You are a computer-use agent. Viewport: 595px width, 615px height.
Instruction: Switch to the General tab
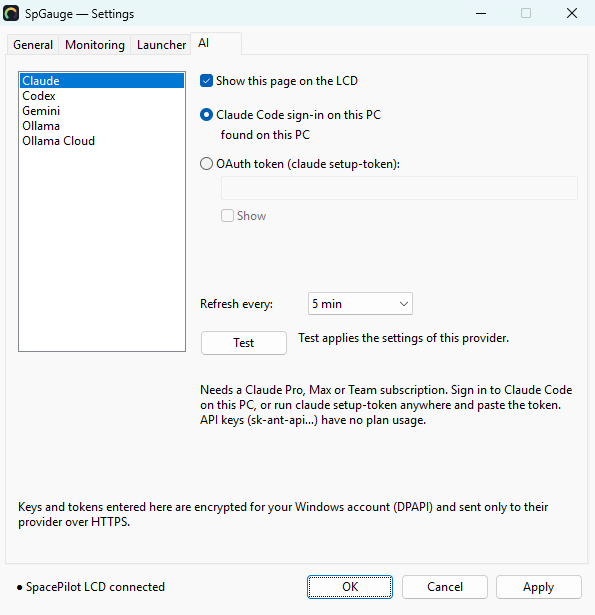click(33, 45)
